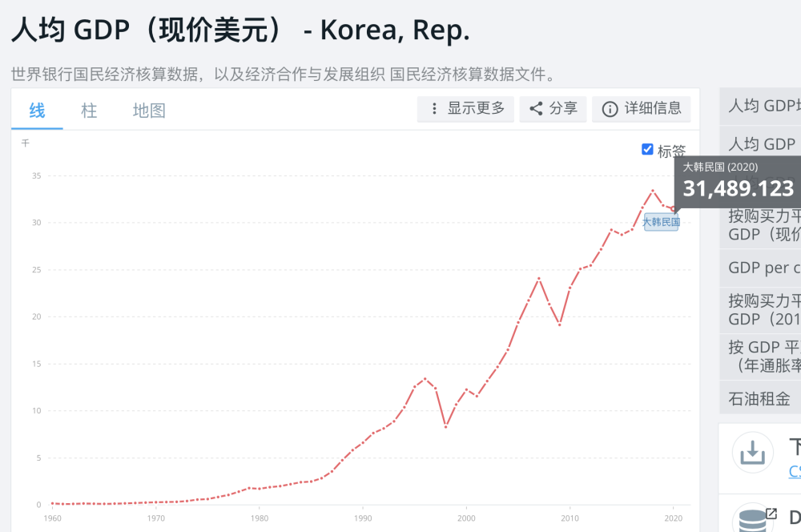Click the CSV download link

(795, 471)
